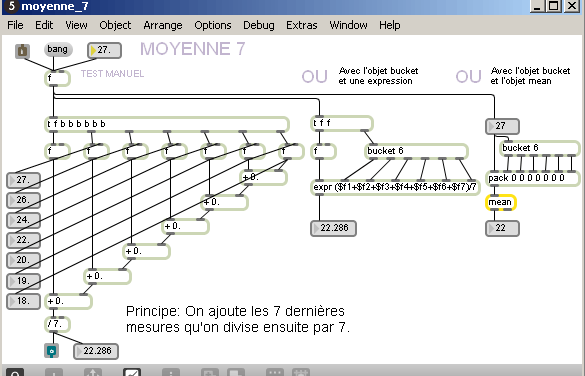Viewport: 585px width, 376px height.
Task: Select the expr sum-divided-by-7 object
Action: tap(395, 187)
